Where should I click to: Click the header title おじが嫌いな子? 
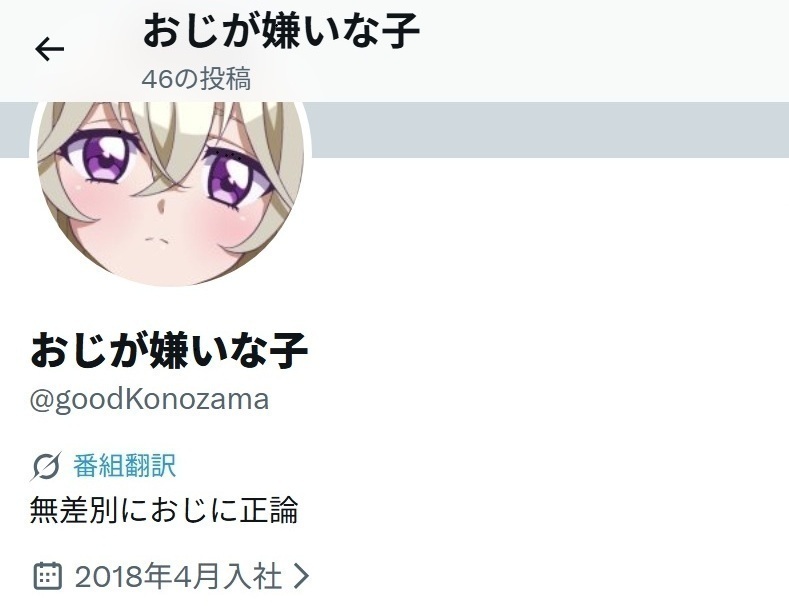tap(281, 31)
